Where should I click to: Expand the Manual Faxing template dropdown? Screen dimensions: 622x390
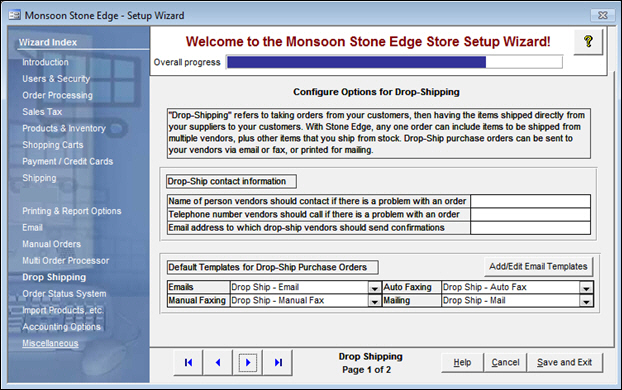pos(374,301)
